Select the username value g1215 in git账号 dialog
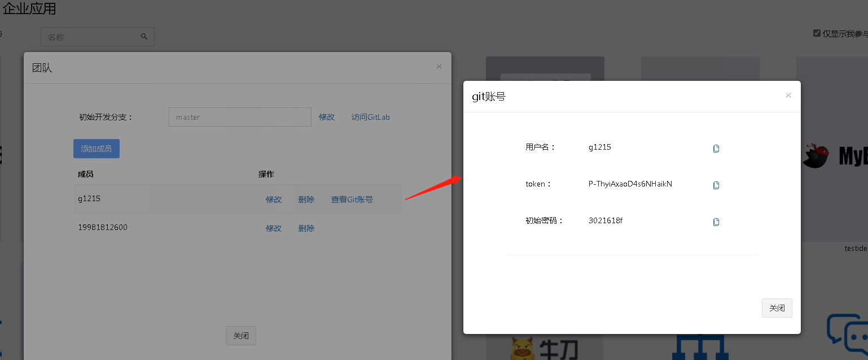The image size is (868, 360). pos(600,148)
